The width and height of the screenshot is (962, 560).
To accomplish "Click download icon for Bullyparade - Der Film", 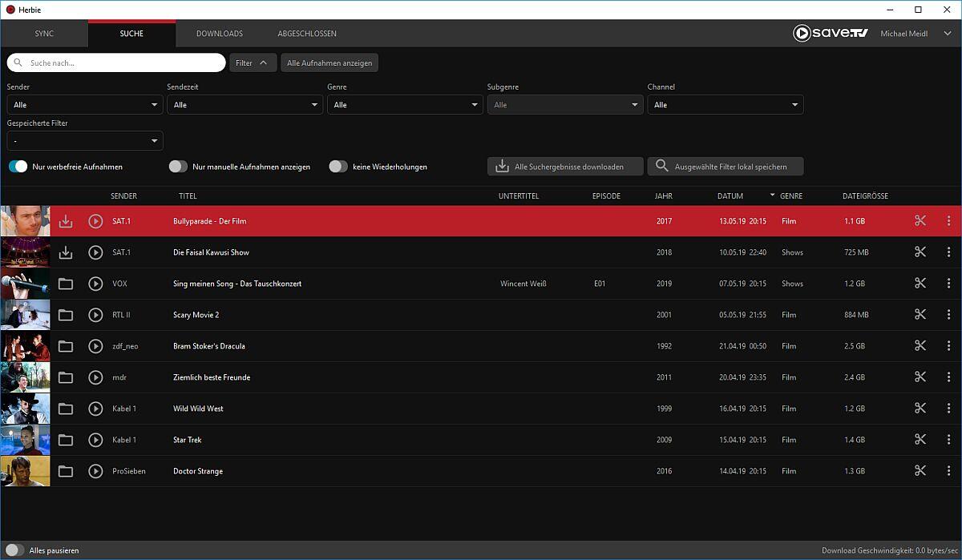I will pos(66,221).
